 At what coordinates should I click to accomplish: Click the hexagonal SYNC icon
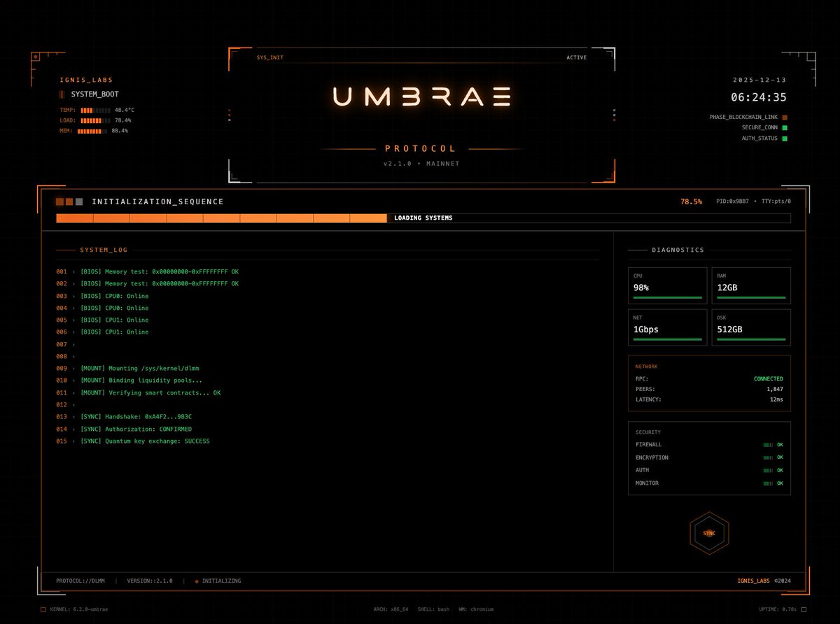[709, 533]
